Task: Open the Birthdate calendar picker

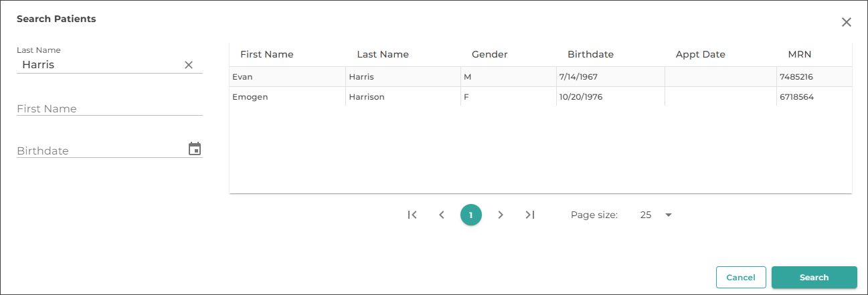Action: (195, 149)
